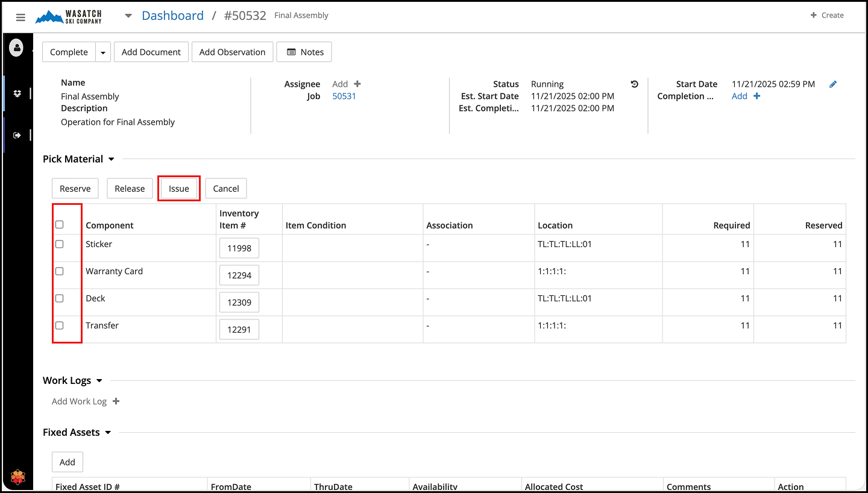Click the user profile avatar icon

(16, 48)
